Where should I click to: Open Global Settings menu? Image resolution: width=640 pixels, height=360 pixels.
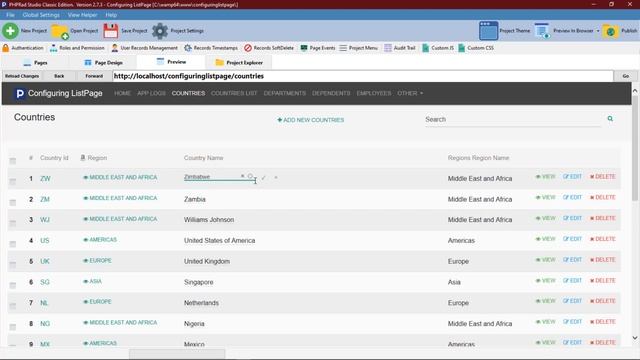pyautogui.click(x=41, y=15)
